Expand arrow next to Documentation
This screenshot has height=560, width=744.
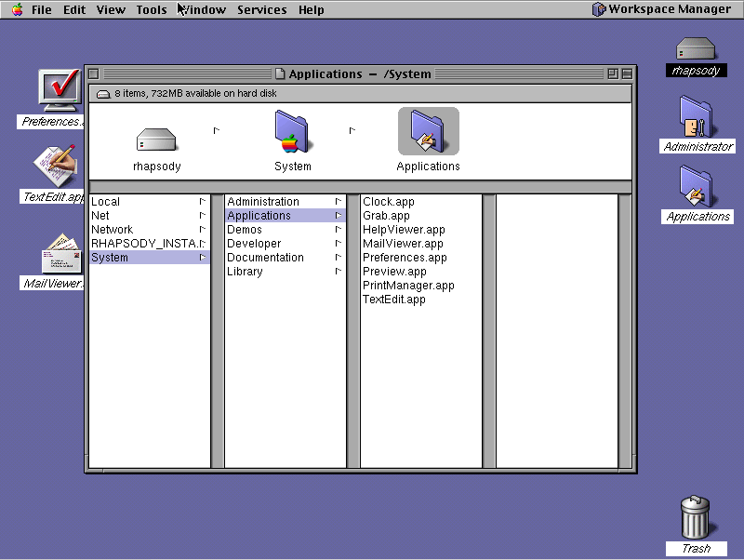pos(339,257)
